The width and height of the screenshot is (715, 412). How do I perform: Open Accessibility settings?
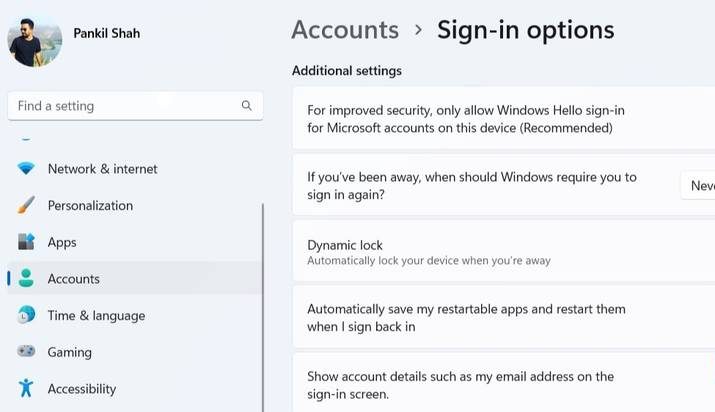(x=135, y=388)
